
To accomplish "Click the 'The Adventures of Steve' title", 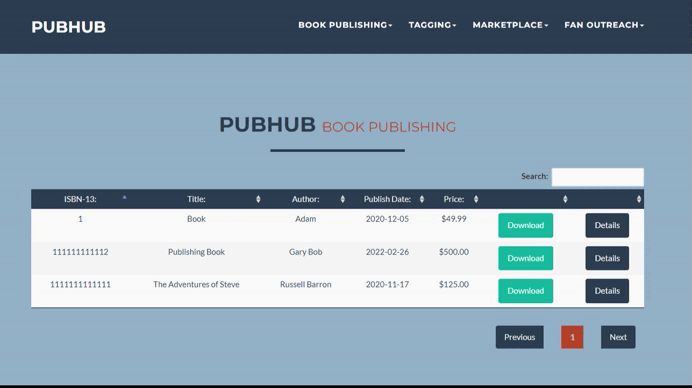I will 196,285.
